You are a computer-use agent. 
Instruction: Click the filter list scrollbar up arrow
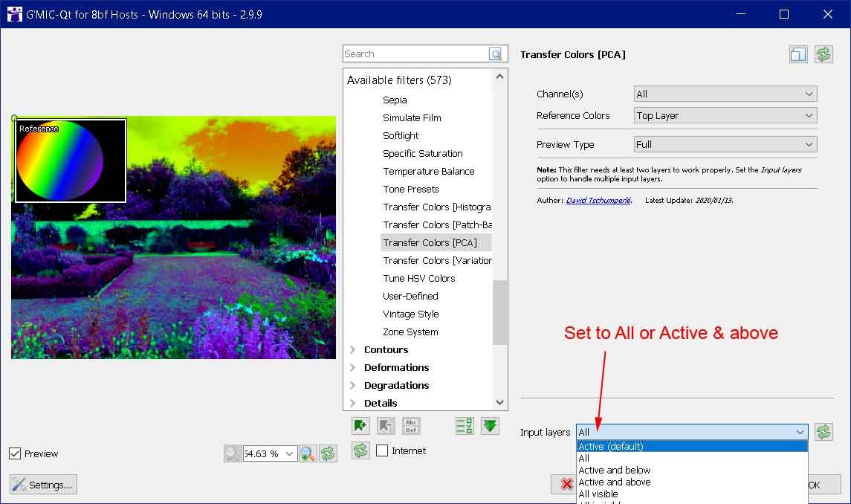click(x=500, y=77)
